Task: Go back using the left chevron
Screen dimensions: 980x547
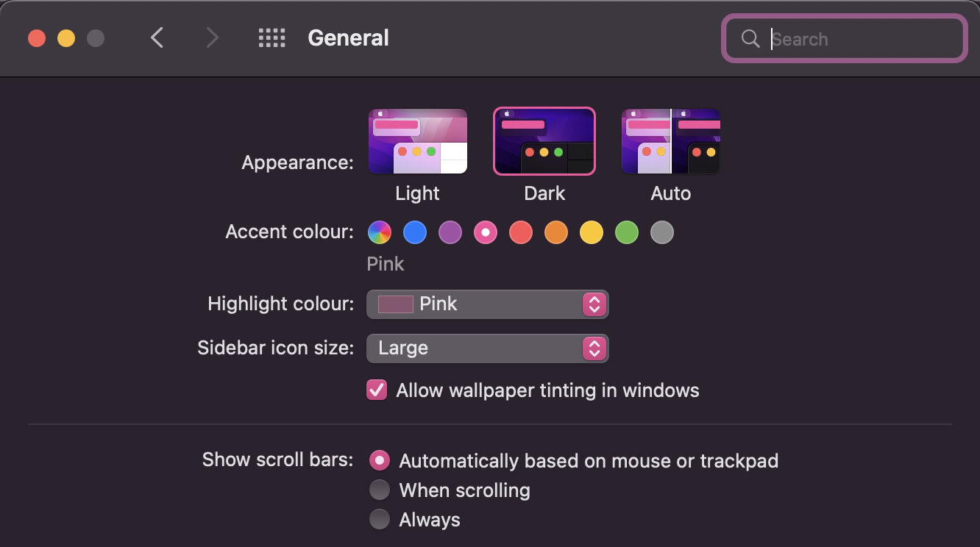Action: pyautogui.click(x=157, y=38)
